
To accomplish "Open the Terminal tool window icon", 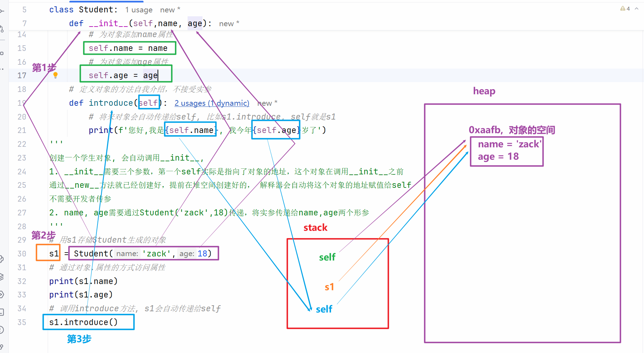I will click(x=1, y=312).
